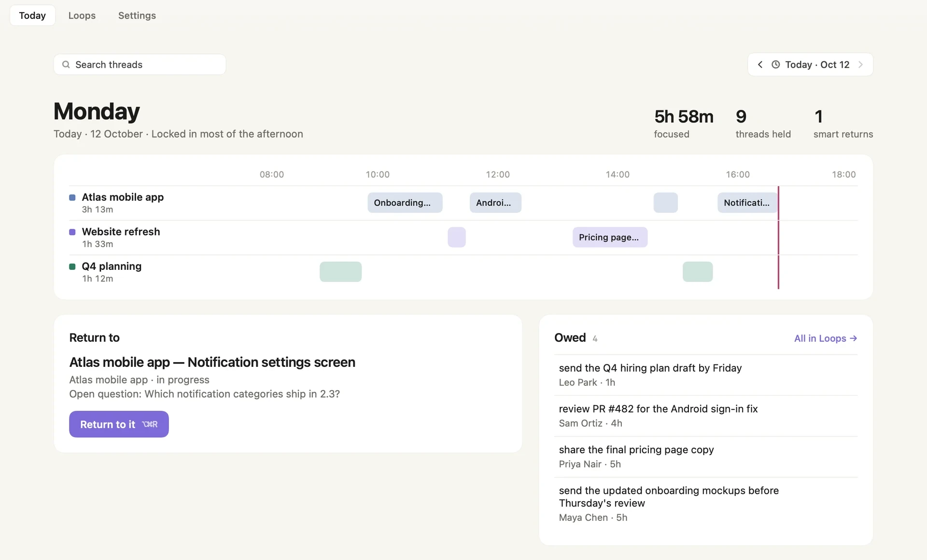
Task: Open the review PR #482 owed item
Action: click(706, 416)
